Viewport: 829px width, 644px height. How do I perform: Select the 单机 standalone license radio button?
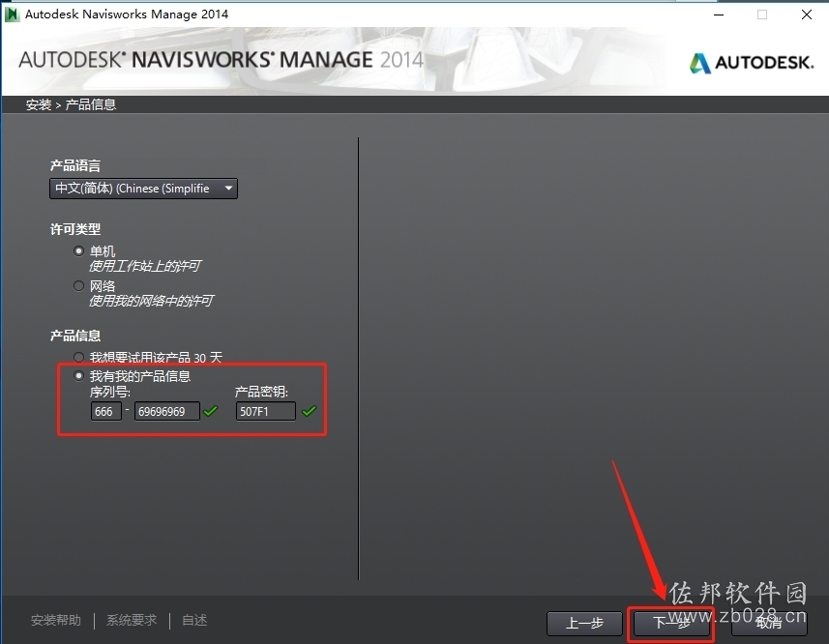tap(78, 251)
